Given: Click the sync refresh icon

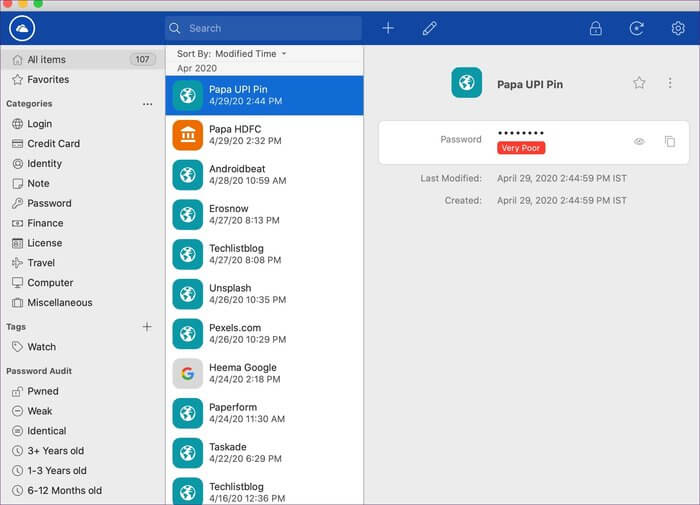Looking at the screenshot, I should [637, 28].
